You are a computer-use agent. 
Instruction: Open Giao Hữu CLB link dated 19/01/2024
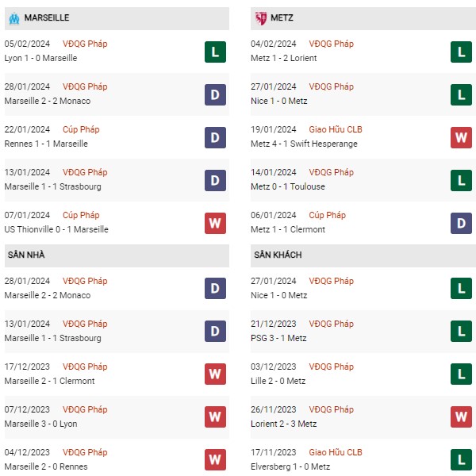336,129
